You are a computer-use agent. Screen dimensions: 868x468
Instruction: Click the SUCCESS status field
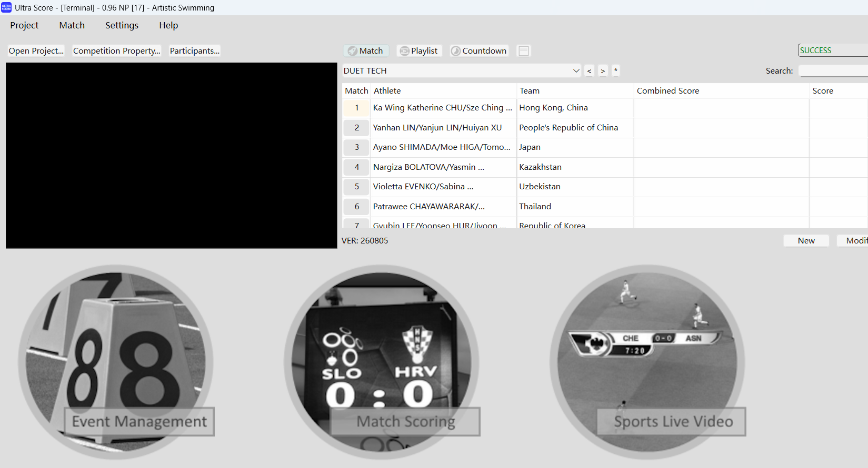pos(833,50)
